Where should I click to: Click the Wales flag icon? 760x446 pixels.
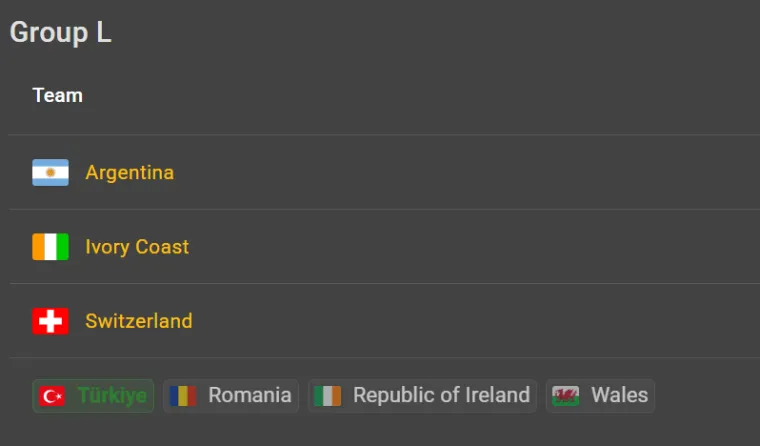566,396
